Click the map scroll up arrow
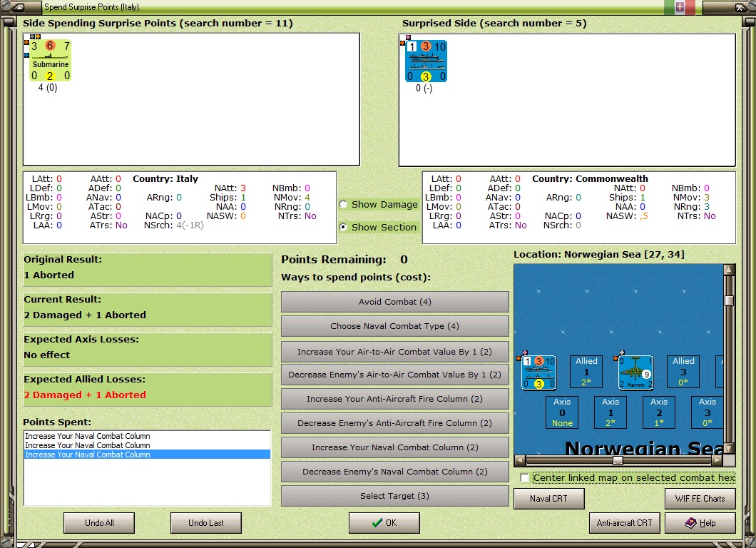Screen dimensions: 756x548 click(x=729, y=270)
